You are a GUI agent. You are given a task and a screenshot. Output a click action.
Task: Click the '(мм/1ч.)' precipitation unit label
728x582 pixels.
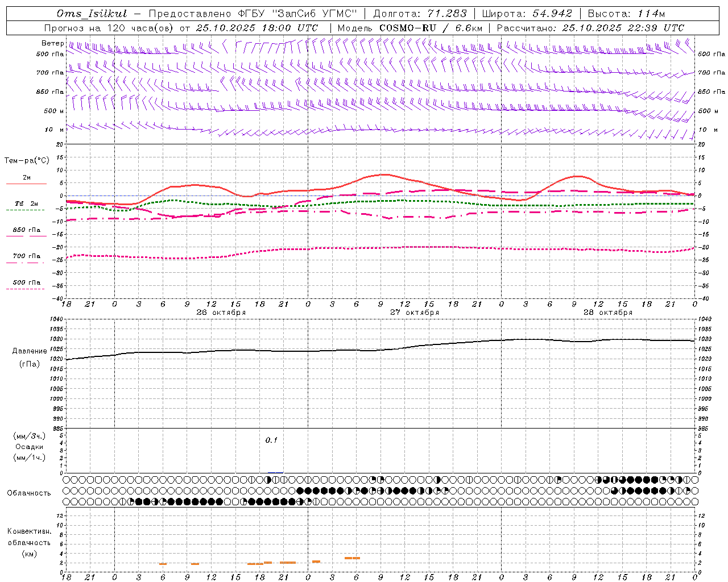click(x=30, y=458)
